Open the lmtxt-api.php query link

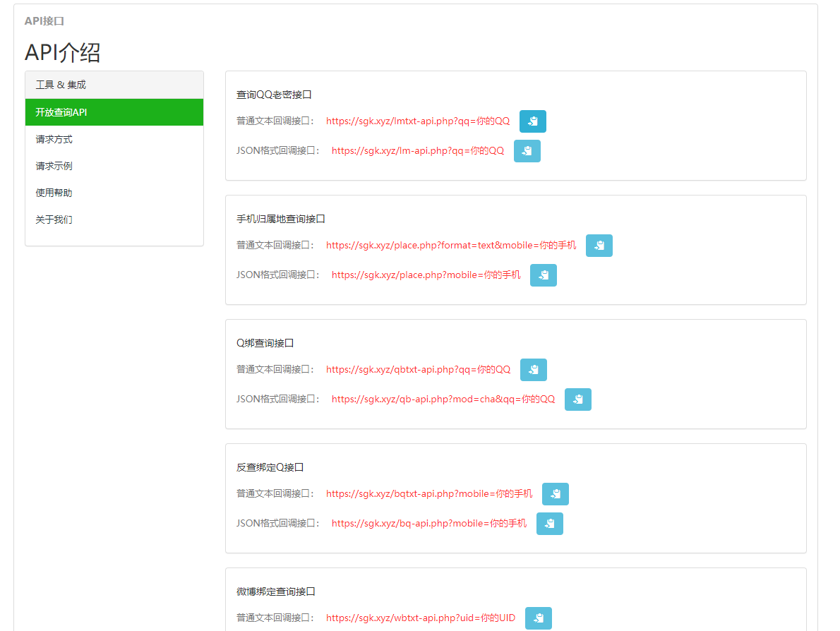416,121
